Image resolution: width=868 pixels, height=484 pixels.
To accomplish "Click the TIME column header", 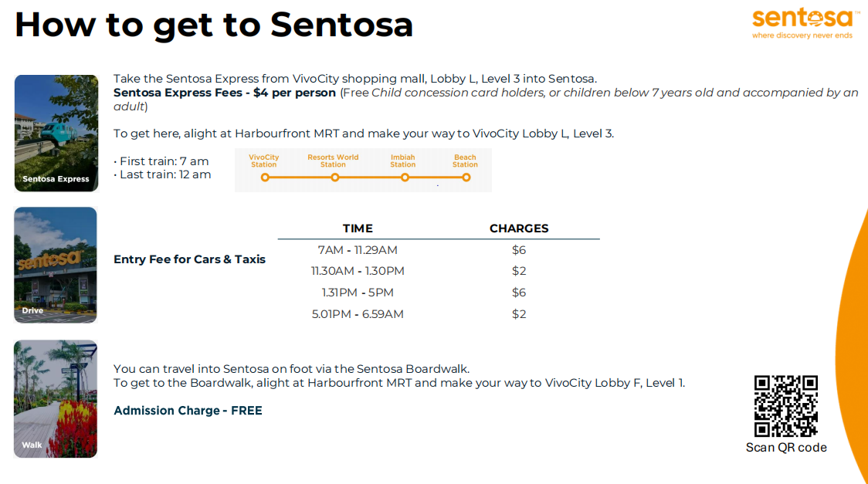I will click(358, 228).
